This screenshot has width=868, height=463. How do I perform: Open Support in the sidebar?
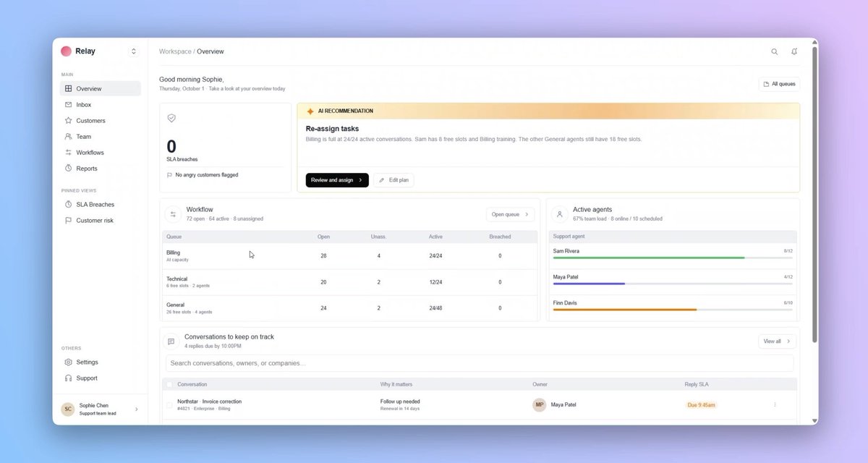click(x=101, y=378)
